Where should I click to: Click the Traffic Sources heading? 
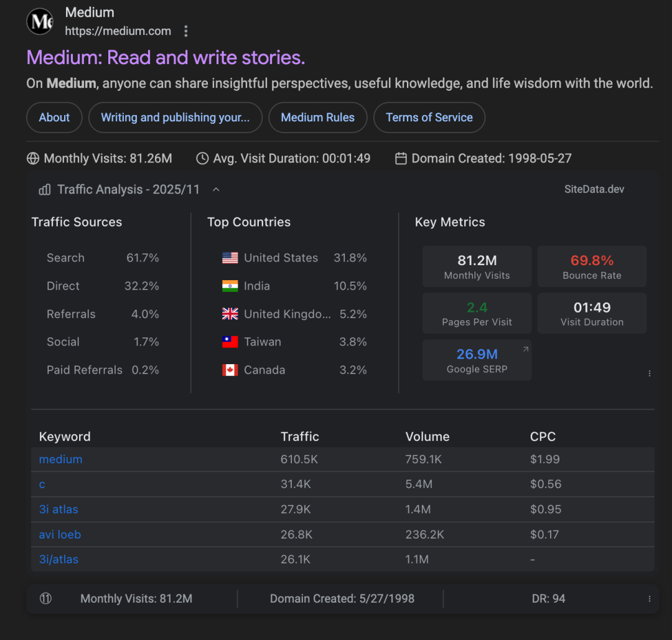point(77,222)
